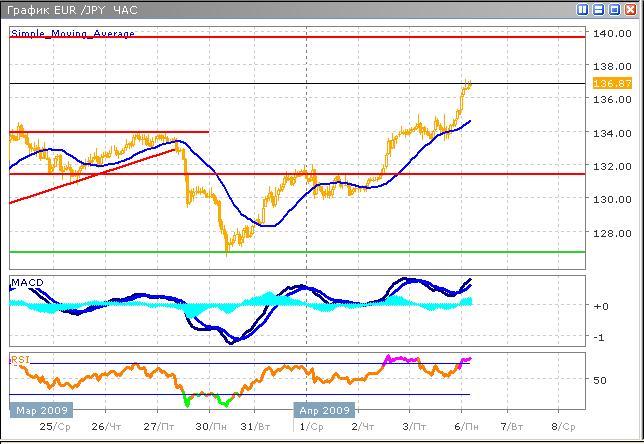
Task: Click the 140.00 price axis label
Action: [608, 33]
